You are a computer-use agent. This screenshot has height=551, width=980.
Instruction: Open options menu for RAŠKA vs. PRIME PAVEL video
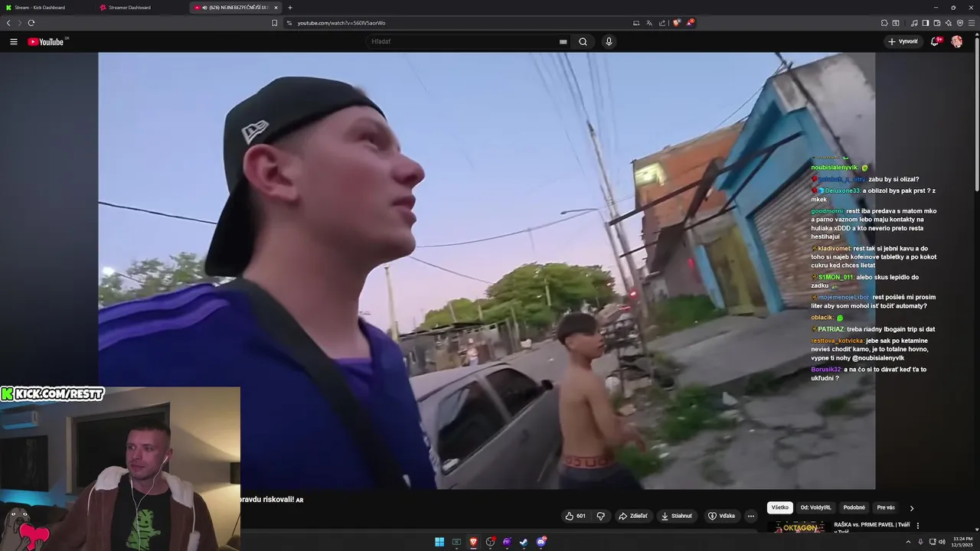click(x=918, y=526)
